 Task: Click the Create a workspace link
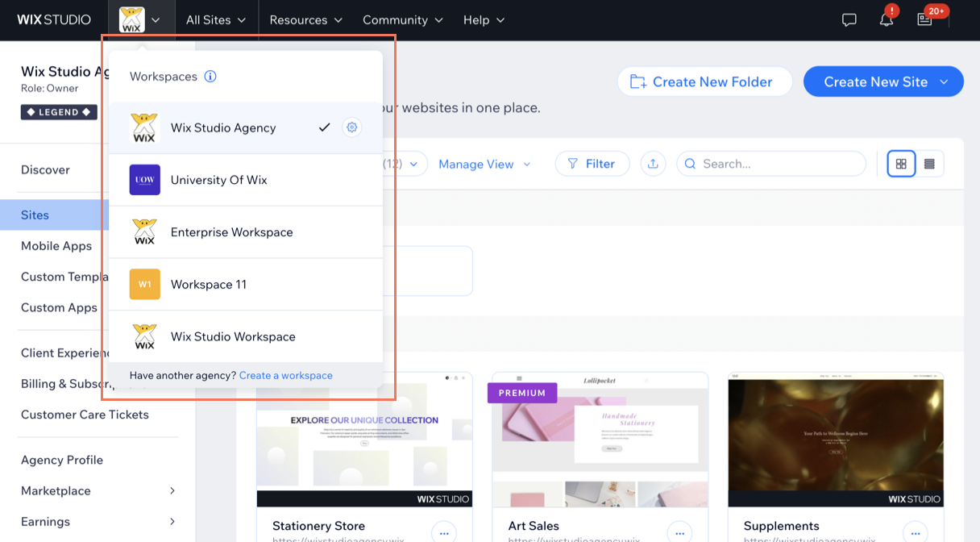tap(285, 376)
